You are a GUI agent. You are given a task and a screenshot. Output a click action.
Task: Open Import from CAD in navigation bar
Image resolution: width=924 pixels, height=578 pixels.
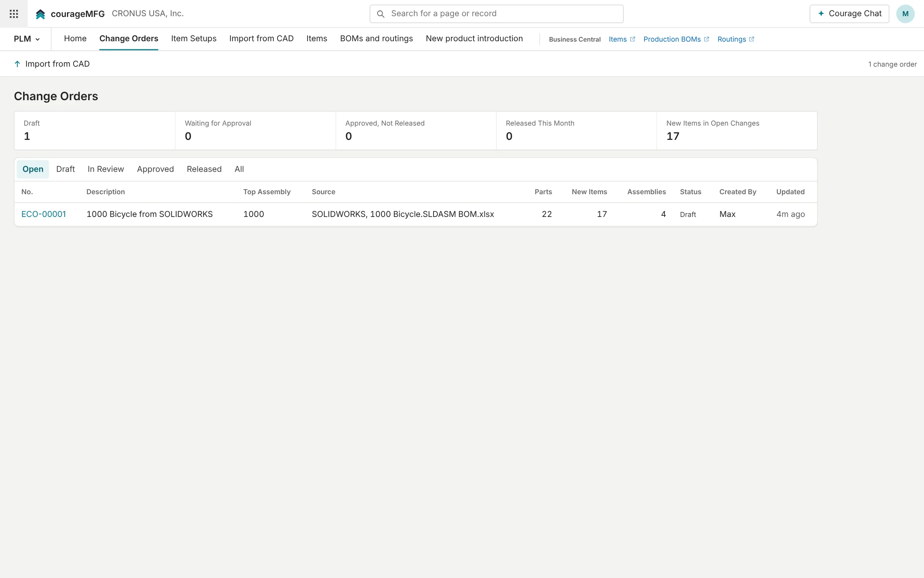(261, 39)
